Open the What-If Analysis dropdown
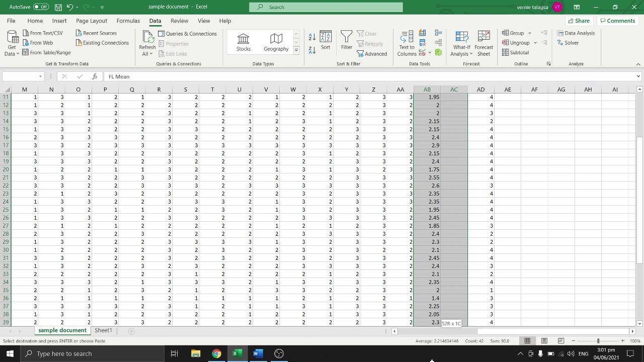The height and width of the screenshot is (362, 644). [x=461, y=43]
